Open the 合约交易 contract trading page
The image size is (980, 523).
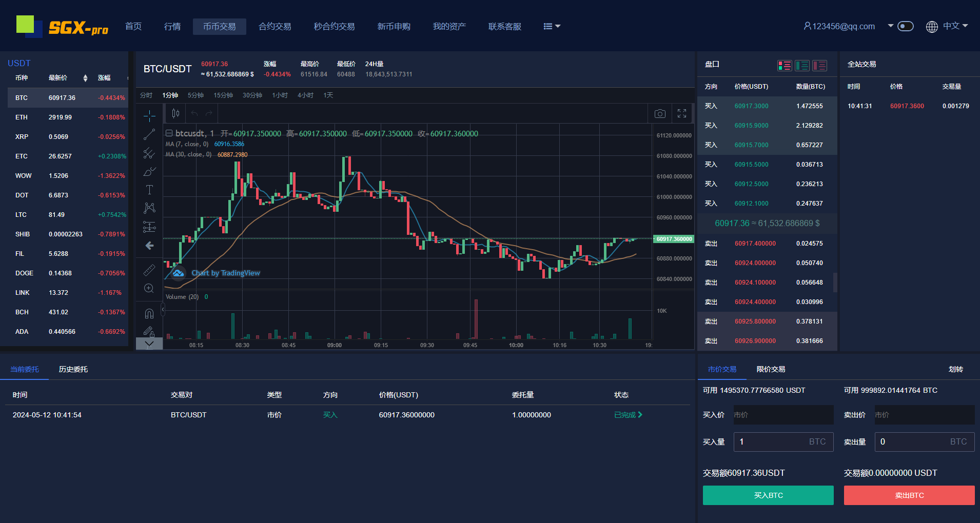pyautogui.click(x=275, y=26)
